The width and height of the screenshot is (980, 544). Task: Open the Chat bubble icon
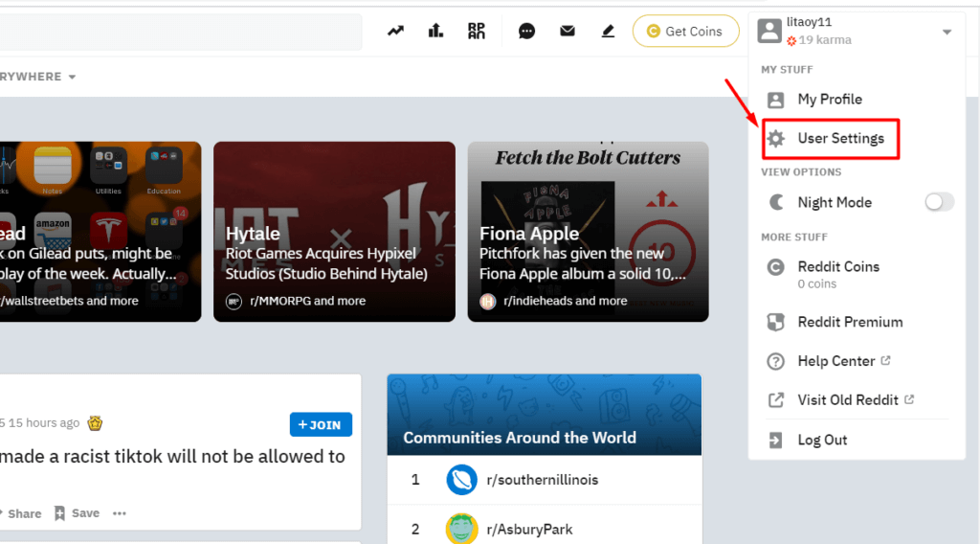tap(527, 31)
